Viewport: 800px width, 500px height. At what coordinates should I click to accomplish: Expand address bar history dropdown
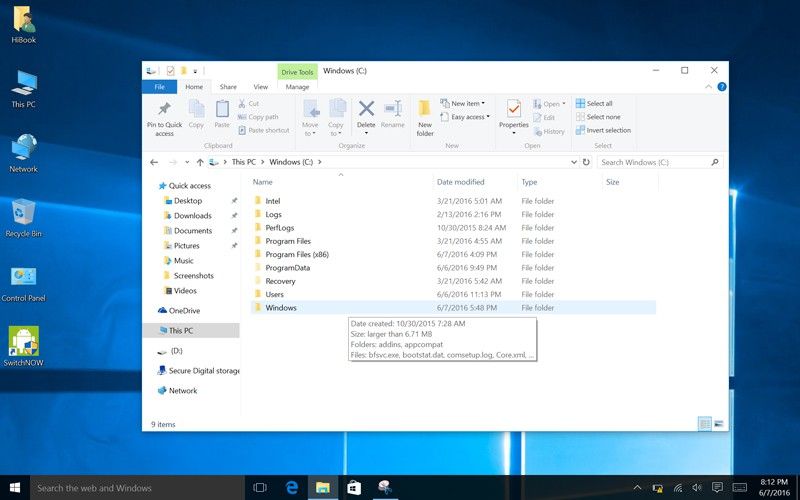tap(573, 162)
